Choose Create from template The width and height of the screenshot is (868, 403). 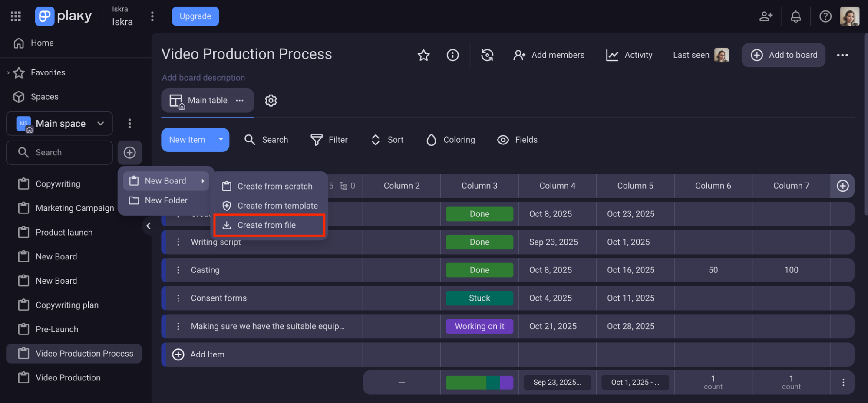click(x=277, y=206)
